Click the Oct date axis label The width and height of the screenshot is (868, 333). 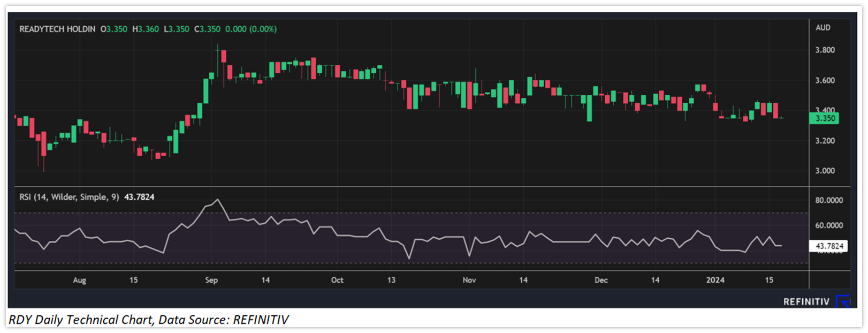click(337, 280)
